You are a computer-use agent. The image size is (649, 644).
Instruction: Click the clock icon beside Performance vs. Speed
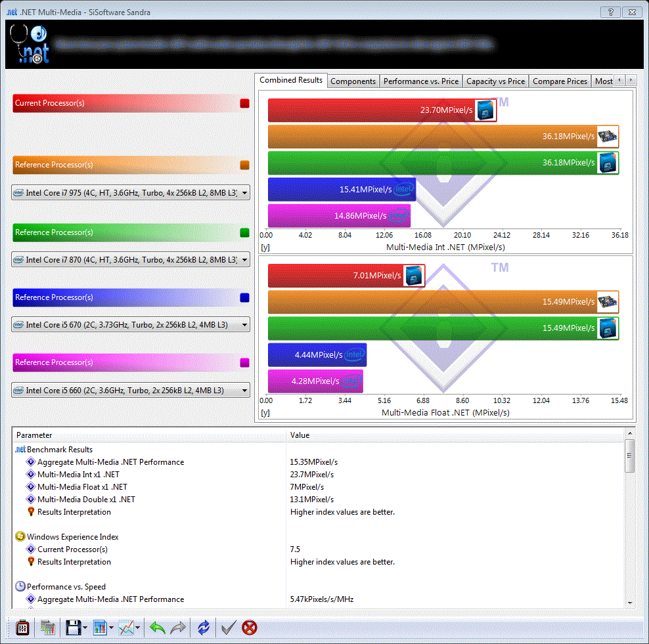pos(20,586)
